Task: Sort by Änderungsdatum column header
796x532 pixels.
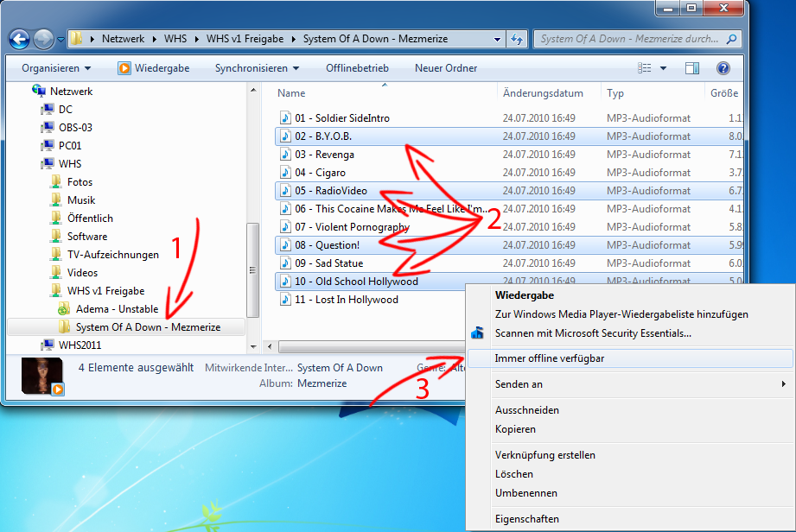Action: (x=543, y=93)
